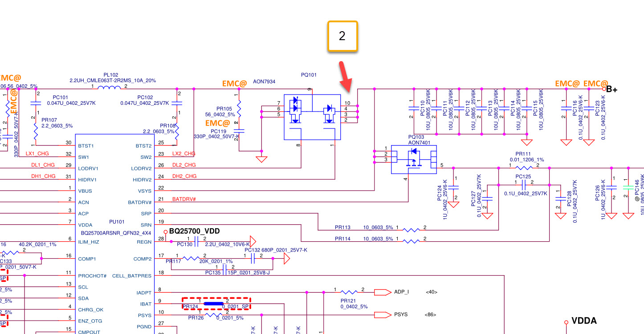Select the PC130 capacitor designator
Screen dimensions: 644x334
pos(184,244)
